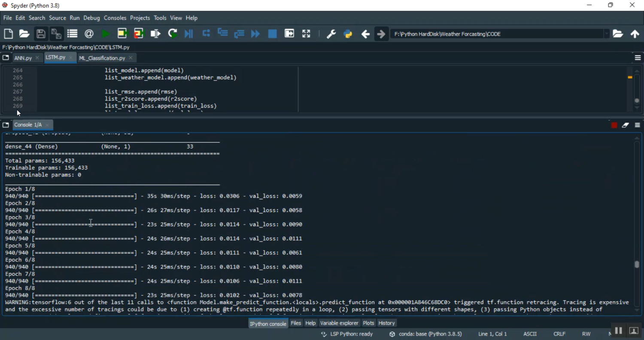Save all files with the double-disk icon
Viewport: 644px width, 340px height.
(56, 34)
